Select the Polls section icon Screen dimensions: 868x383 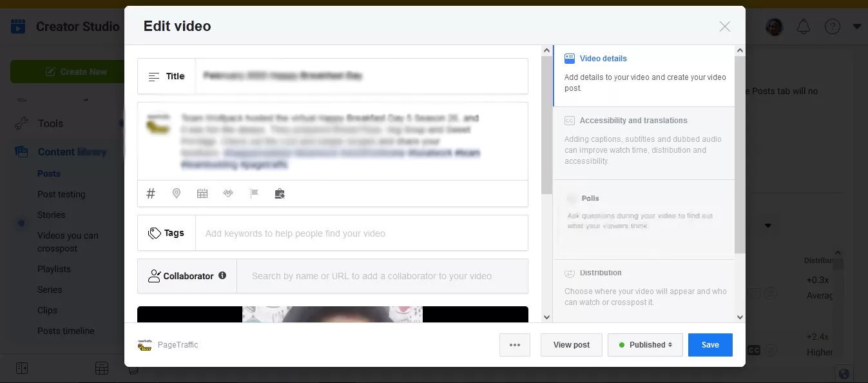[572, 198]
